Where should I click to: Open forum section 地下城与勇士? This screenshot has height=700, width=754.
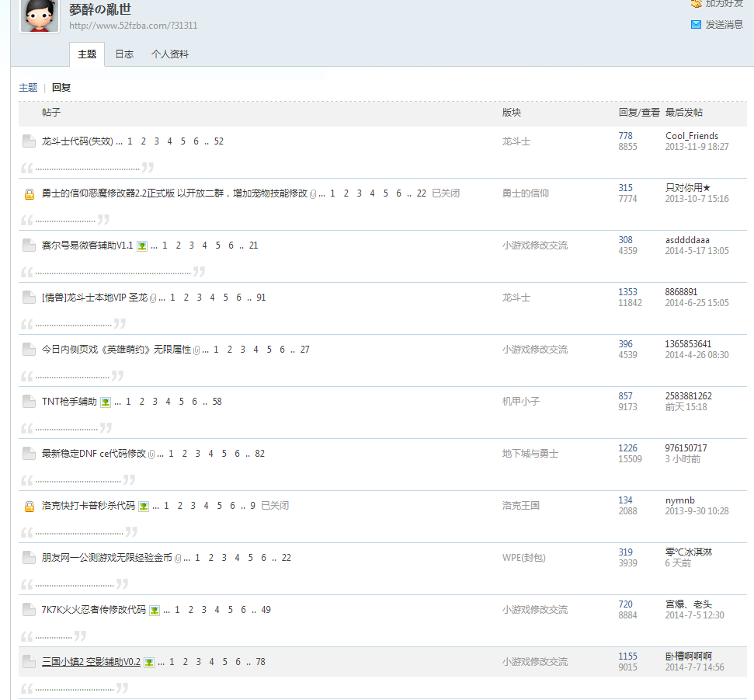(x=530, y=453)
